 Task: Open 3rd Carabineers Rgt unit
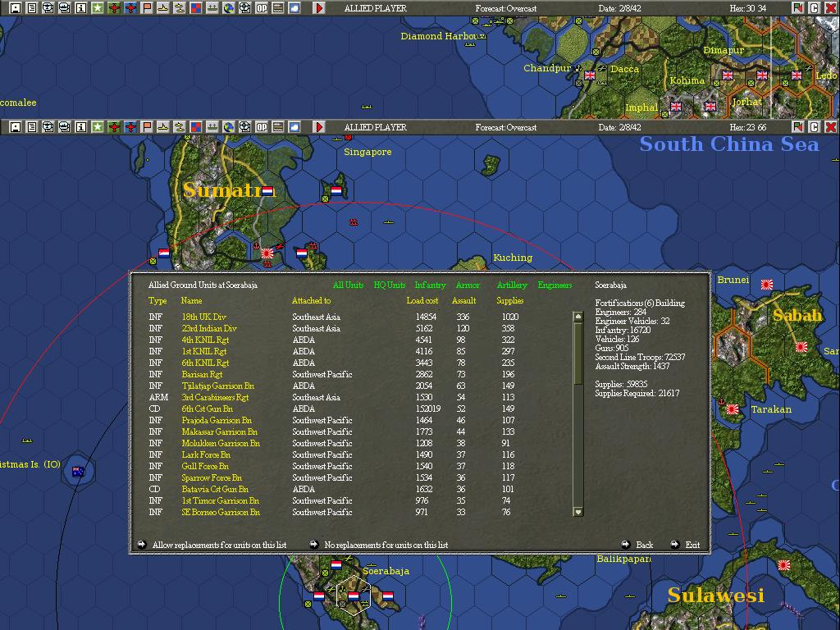pos(216,398)
